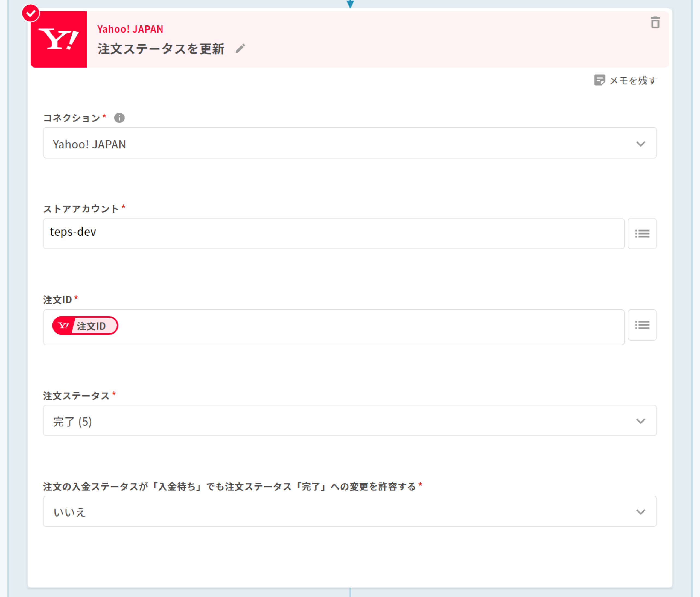Open list picker beside store account field
This screenshot has width=700, height=597.
[x=642, y=234]
